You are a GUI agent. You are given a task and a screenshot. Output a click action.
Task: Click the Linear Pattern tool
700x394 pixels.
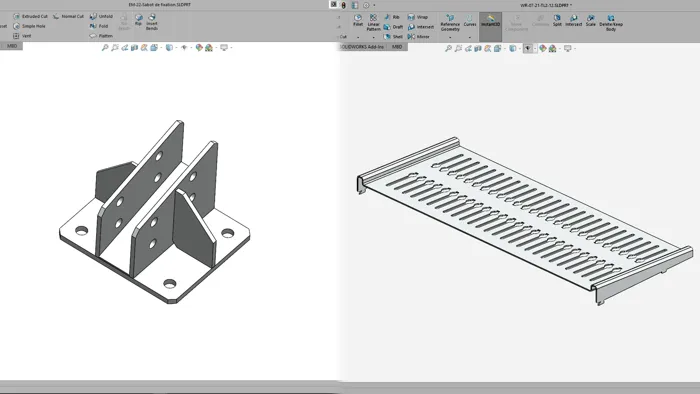point(373,22)
